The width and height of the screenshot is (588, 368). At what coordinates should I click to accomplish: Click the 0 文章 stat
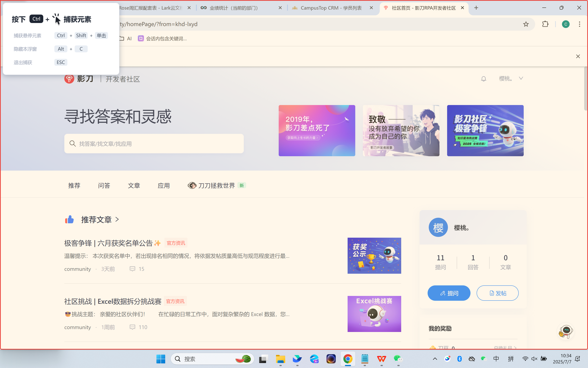point(506,262)
